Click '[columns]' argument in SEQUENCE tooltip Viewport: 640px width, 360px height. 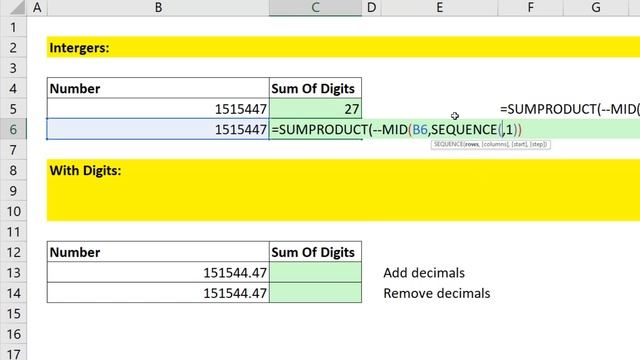click(x=495, y=144)
